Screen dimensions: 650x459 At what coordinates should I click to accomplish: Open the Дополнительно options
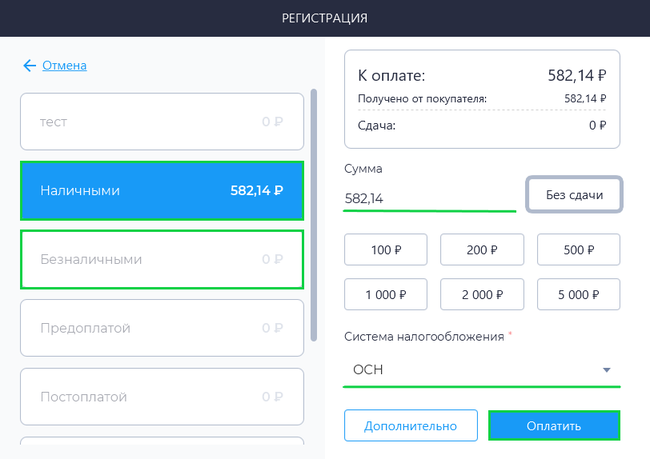coord(411,426)
